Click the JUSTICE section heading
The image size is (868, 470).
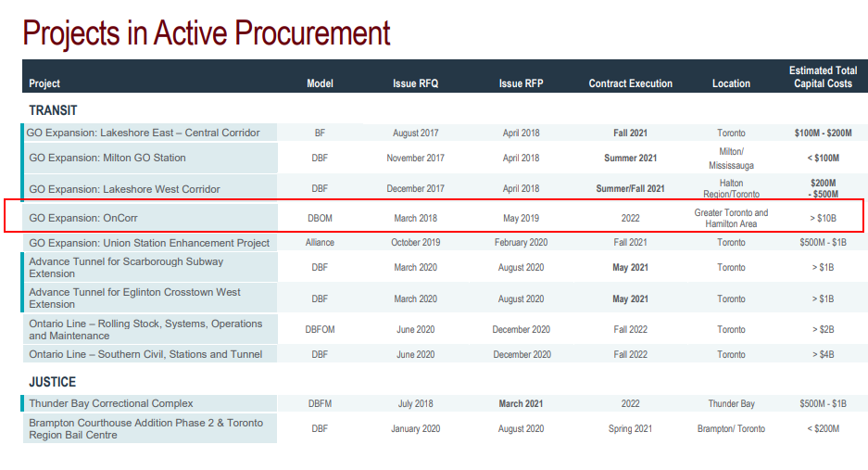tap(52, 382)
